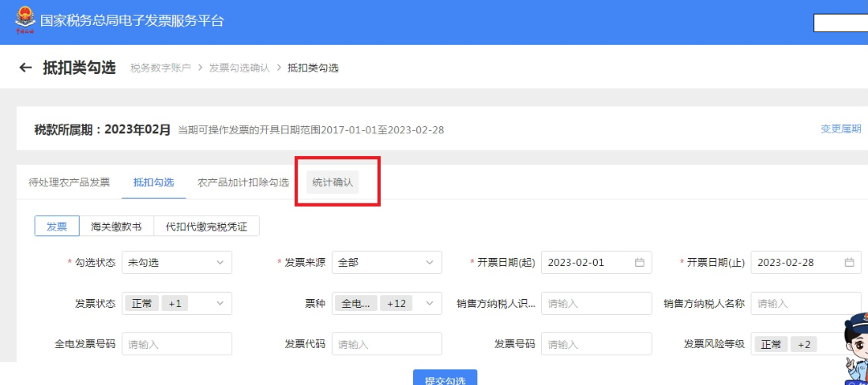The image size is (868, 385).
Task: Click 发票勾选确认 breadcrumb
Action: click(240, 68)
